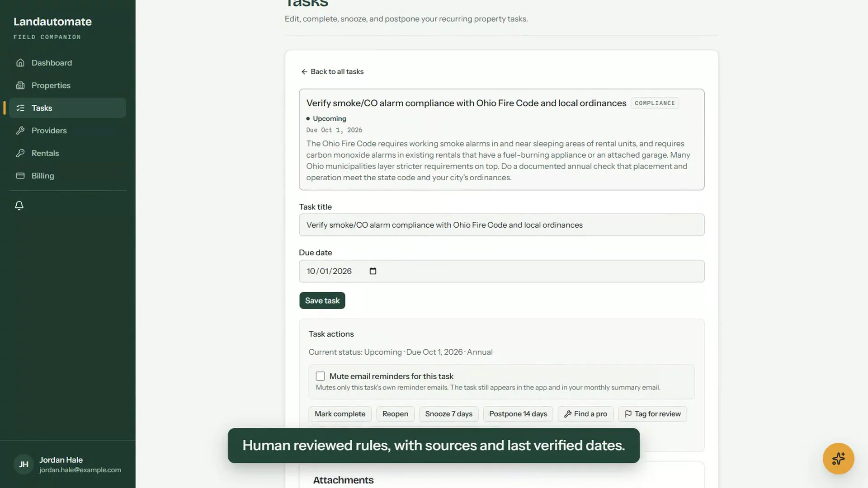Click the Current status line text
This screenshot has width=868, height=488.
click(x=401, y=352)
